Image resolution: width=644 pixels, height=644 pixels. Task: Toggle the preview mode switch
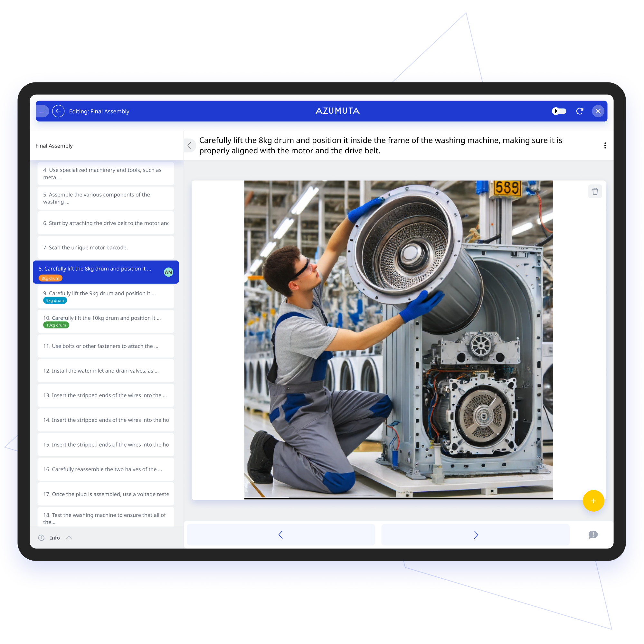[559, 111]
